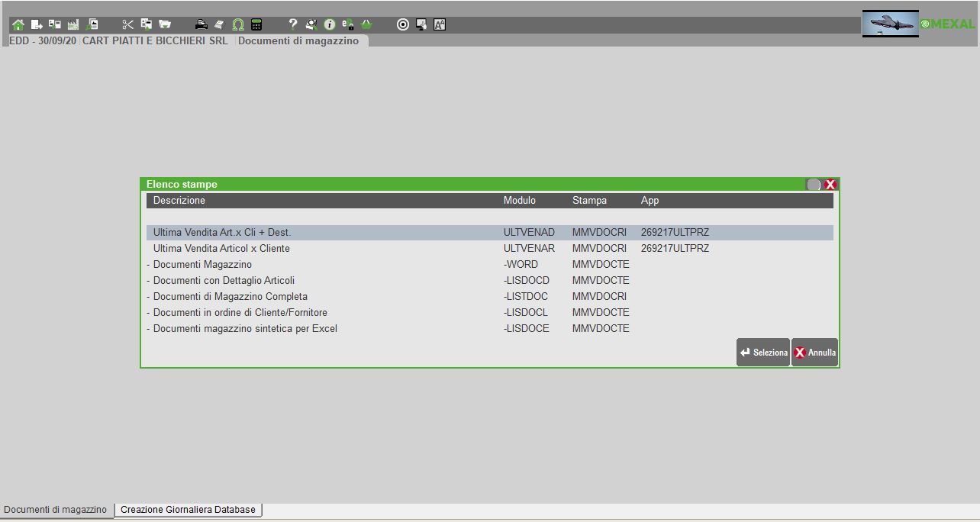Select Ultima Vendita Articol x Cliente row
980x522 pixels.
[x=221, y=249]
